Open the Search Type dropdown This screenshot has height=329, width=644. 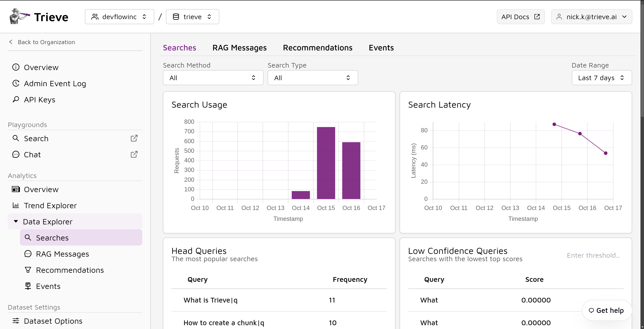(313, 78)
